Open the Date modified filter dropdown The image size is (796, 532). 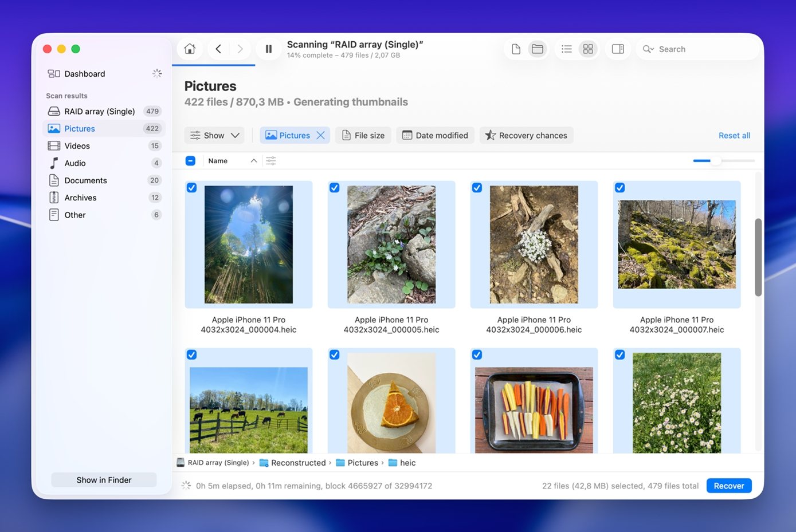pos(435,136)
